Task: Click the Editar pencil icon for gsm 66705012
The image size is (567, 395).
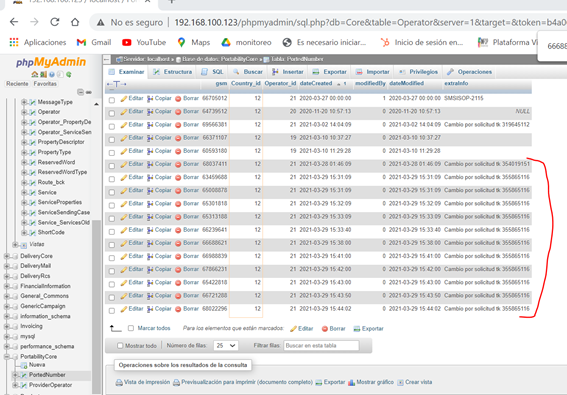Action: pyautogui.click(x=124, y=98)
